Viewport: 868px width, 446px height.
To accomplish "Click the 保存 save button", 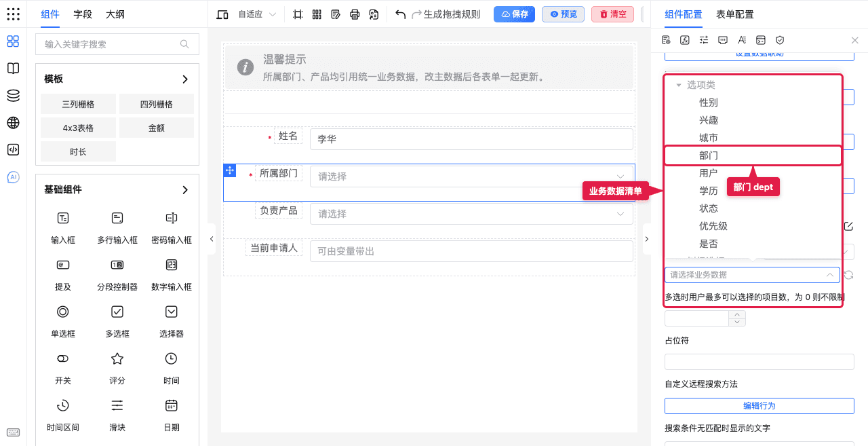I will [514, 14].
